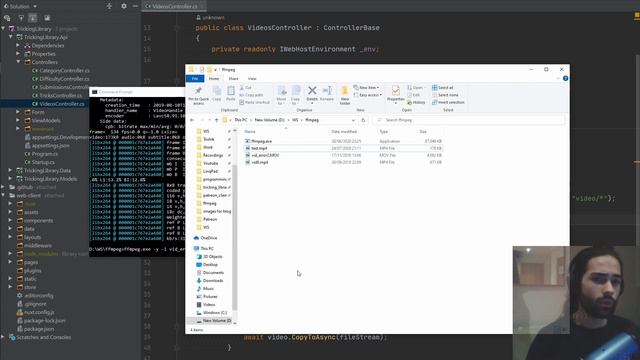The height and width of the screenshot is (360, 640).
Task: Open Properties from the Explorer ribbon
Action: coord(396,94)
